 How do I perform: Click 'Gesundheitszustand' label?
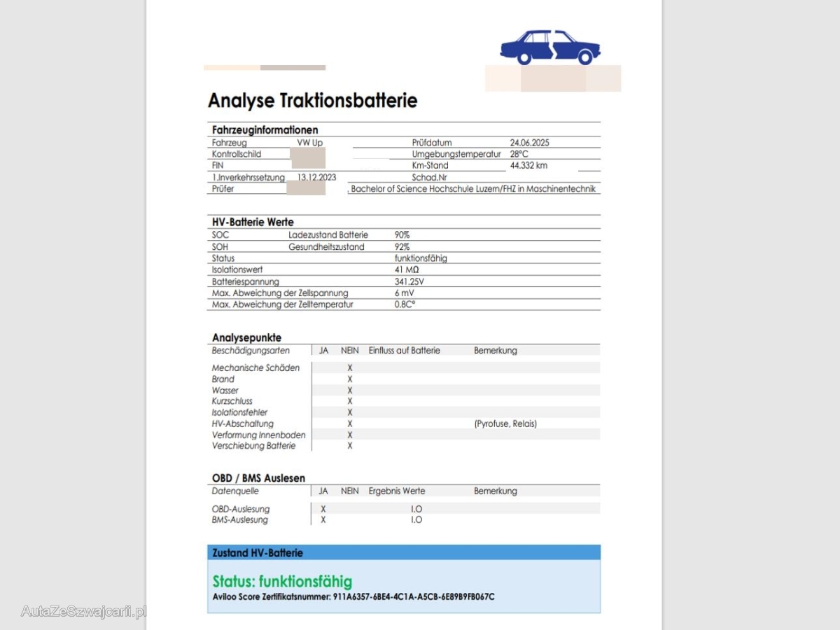pyautogui.click(x=327, y=247)
